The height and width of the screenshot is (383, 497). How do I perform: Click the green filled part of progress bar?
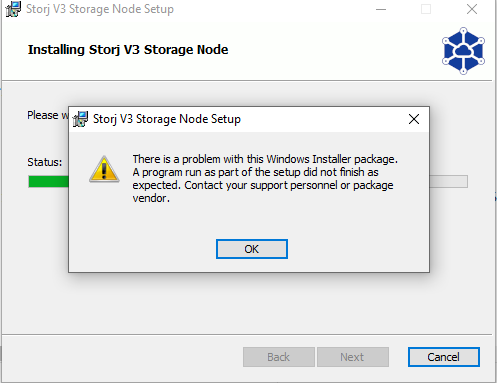tap(48, 182)
